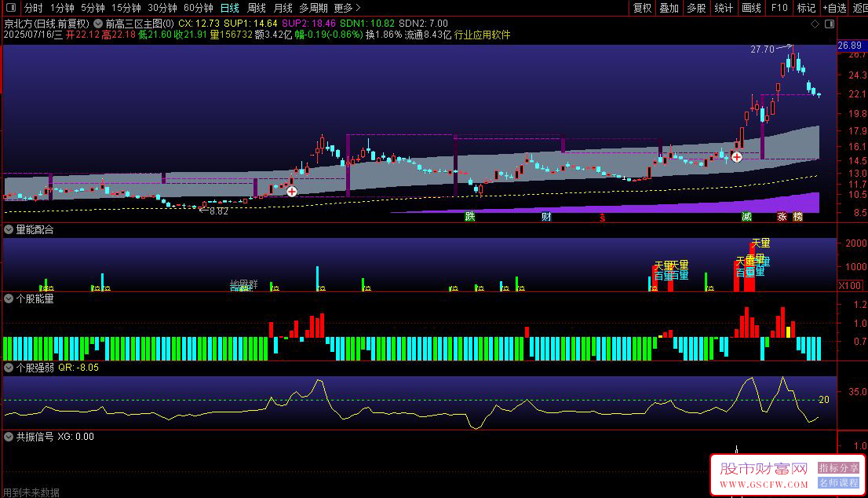Click the diamond marker icon above chart
868x498 pixels.
click(x=815, y=24)
